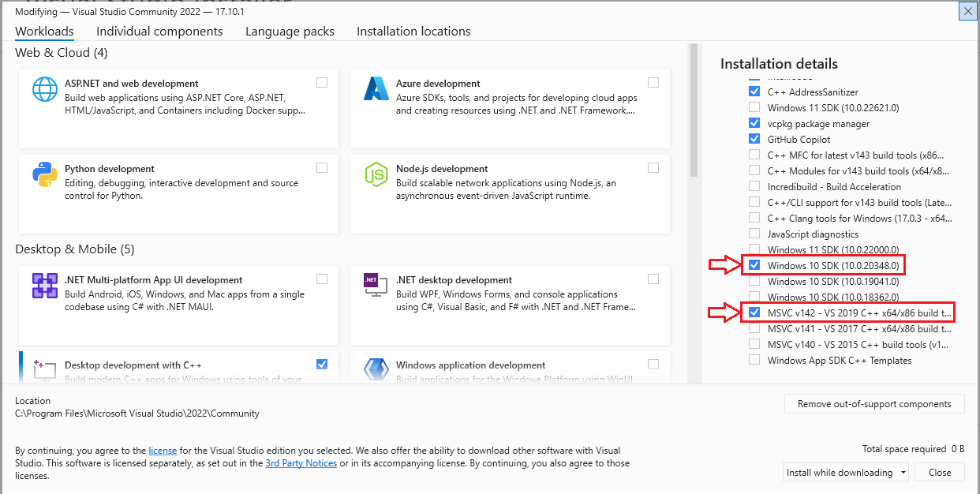The width and height of the screenshot is (980, 494).
Task: Check Windows 10 SDK (10.0.19041.0)
Action: [x=754, y=281]
